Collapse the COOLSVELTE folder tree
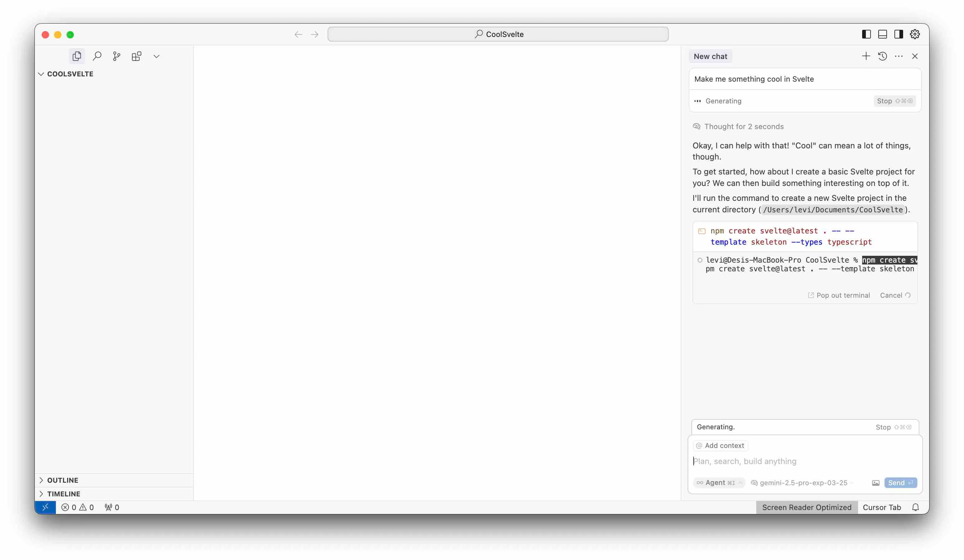The image size is (964, 560). (41, 74)
